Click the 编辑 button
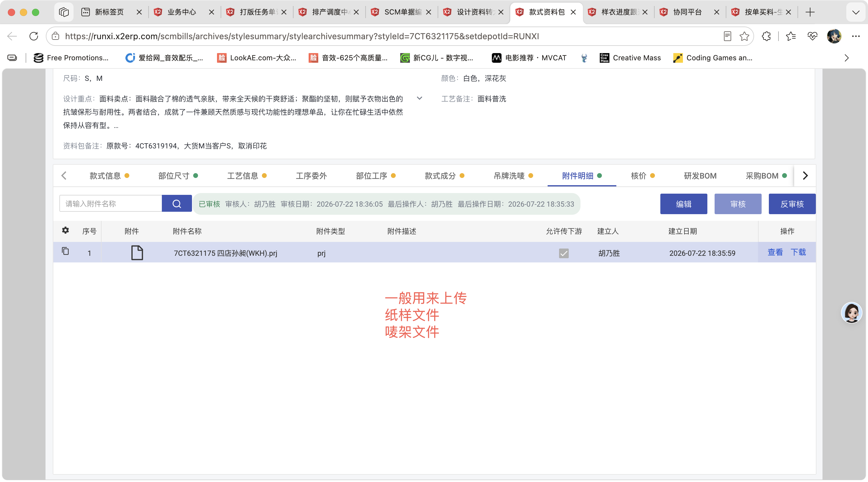This screenshot has width=868, height=482. [x=683, y=204]
